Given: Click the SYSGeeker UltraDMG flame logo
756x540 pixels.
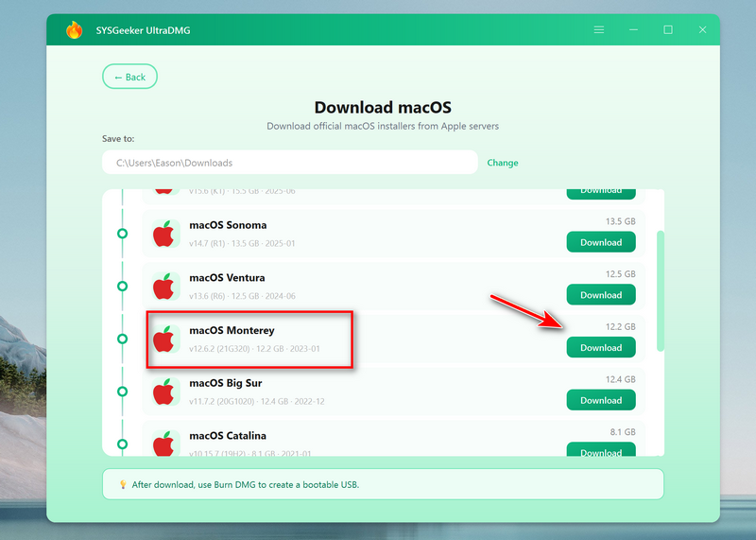Looking at the screenshot, I should (74, 30).
